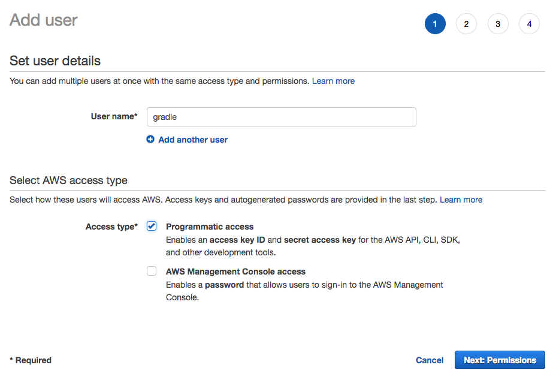Screen dimensions: 559x392
Task: Open wizard step 4 circle
Action: [x=529, y=24]
